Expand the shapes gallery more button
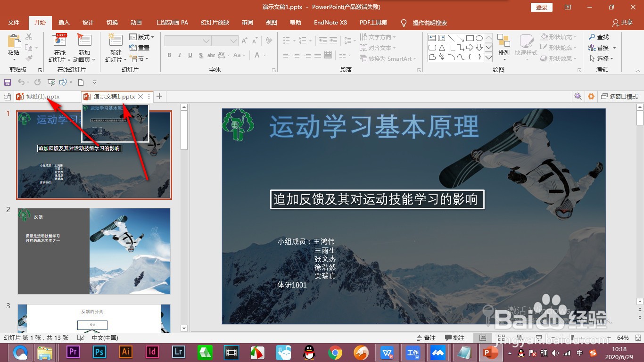Image resolution: width=644 pixels, height=362 pixels. tap(488, 58)
